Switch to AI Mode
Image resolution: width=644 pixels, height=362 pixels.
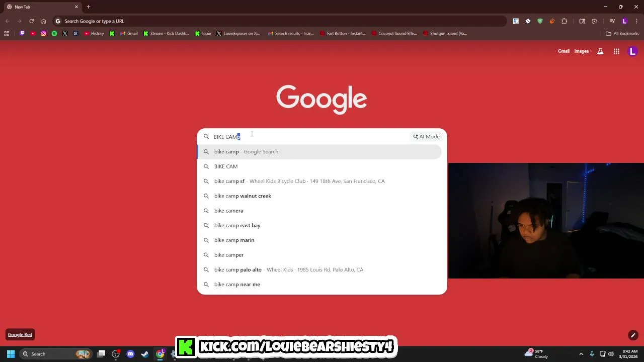426,137
